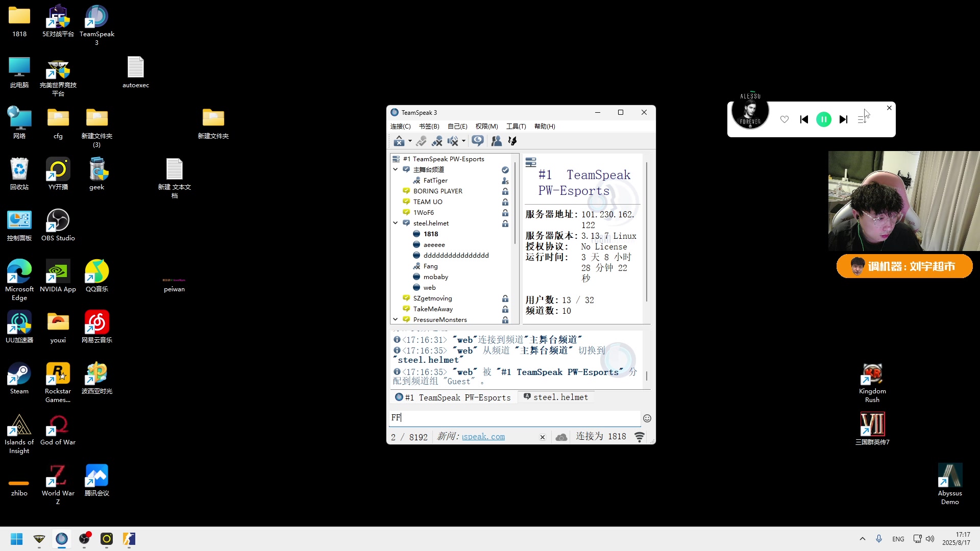Open the playlist icon in music widget
This screenshot has width=980, height=551.
pyautogui.click(x=862, y=119)
